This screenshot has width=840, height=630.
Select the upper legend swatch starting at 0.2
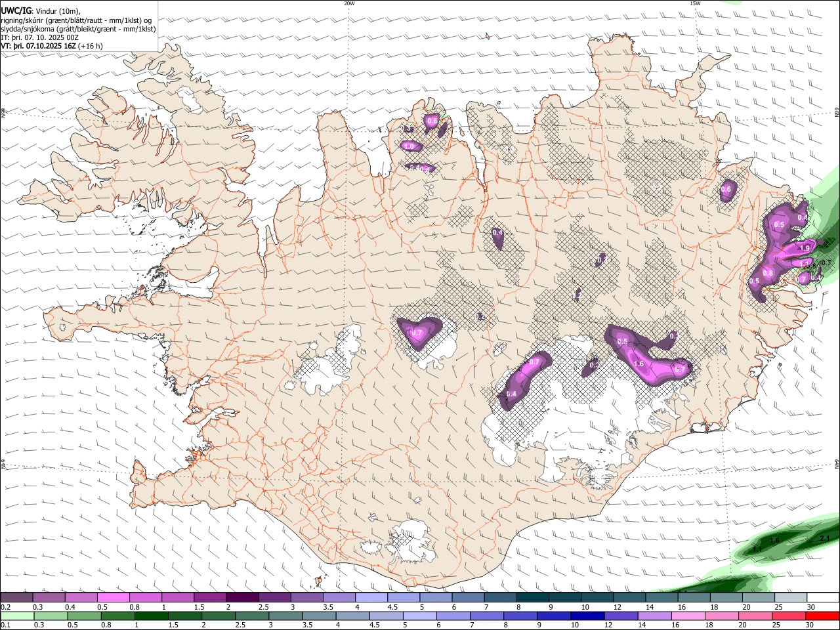click(16, 597)
